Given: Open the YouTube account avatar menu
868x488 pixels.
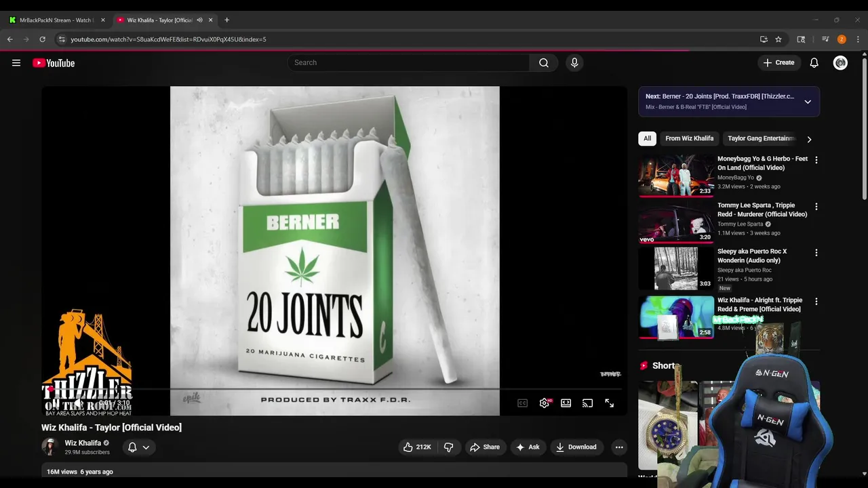Looking at the screenshot, I should click(840, 63).
